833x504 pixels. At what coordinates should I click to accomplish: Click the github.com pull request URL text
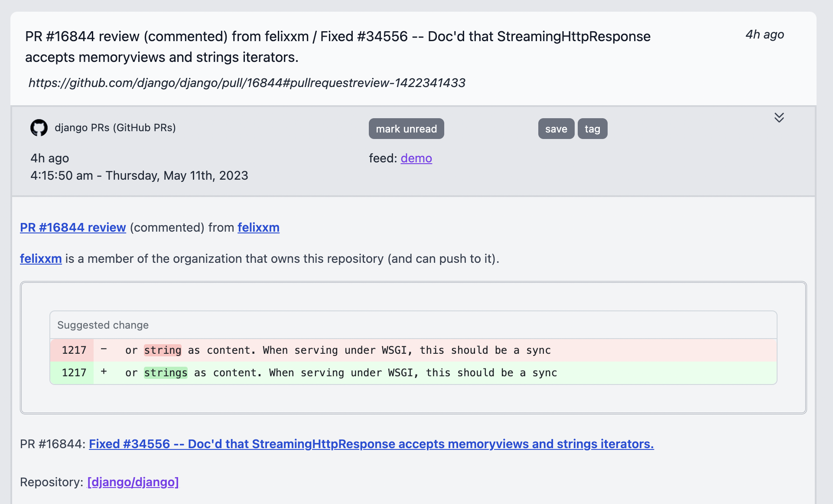click(x=247, y=83)
